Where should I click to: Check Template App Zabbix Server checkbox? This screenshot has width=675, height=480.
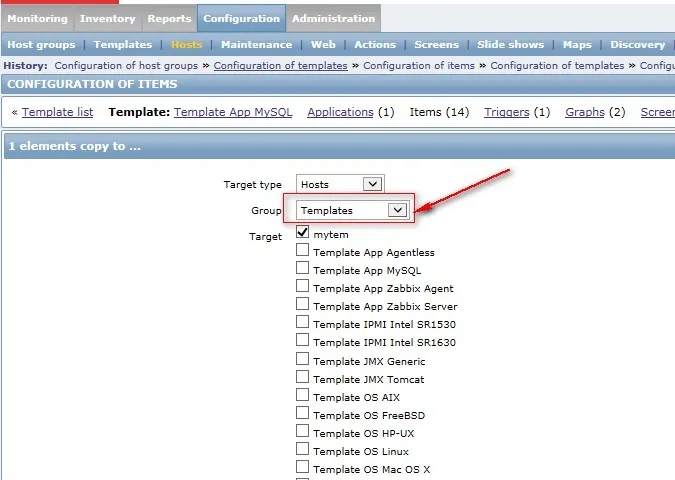coord(302,304)
